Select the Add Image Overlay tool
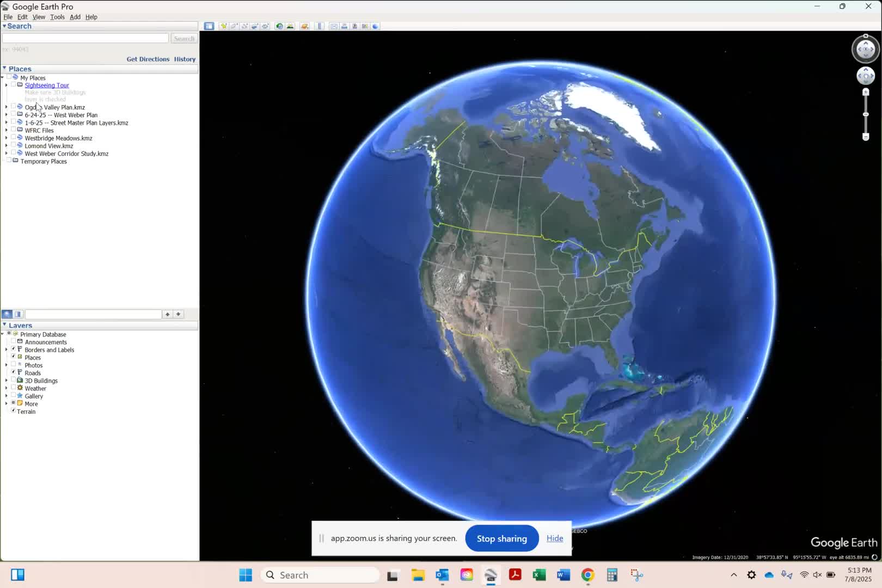882x588 pixels. click(255, 26)
